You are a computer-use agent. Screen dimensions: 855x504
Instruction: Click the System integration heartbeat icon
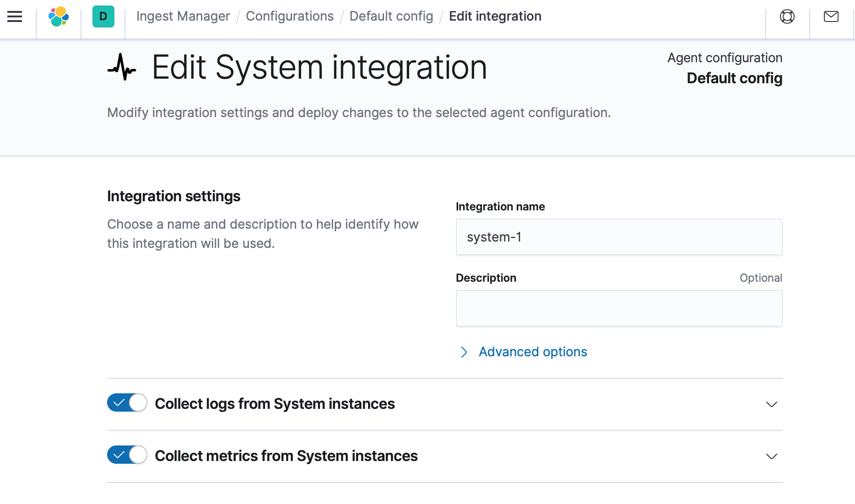(x=122, y=68)
